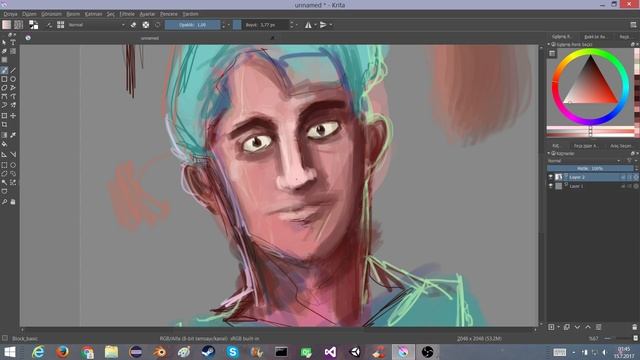
Task: Toggle horizontal mirror painting
Action: pyautogui.click(x=308, y=25)
